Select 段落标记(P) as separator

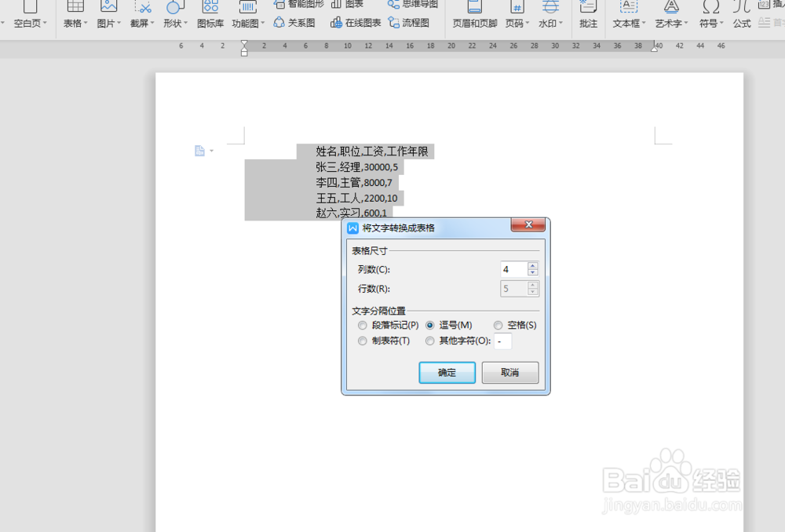pos(389,326)
